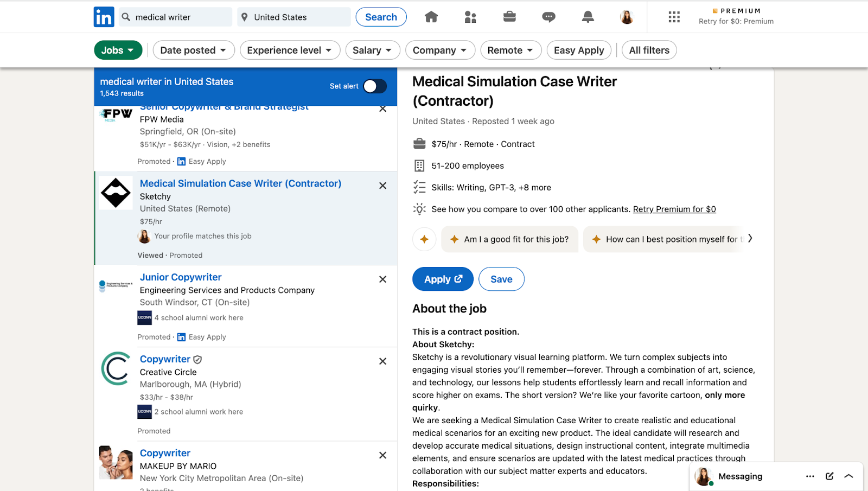Expand the Messaging panel chevron
Viewport: 868px width, 491px height.
pos(849,476)
